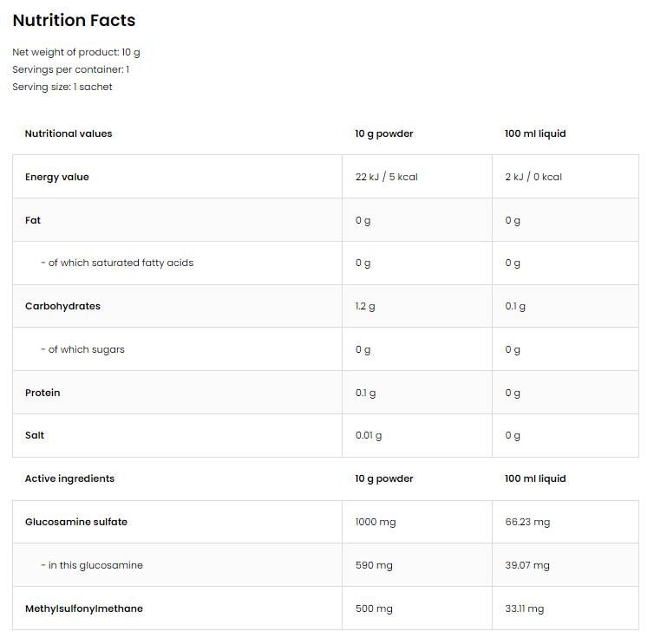Click the 590 mg glucosamine value

pos(374,565)
